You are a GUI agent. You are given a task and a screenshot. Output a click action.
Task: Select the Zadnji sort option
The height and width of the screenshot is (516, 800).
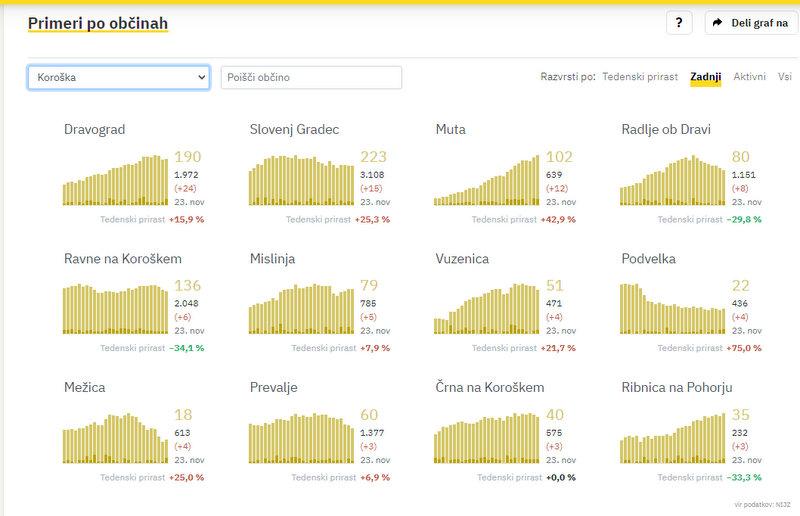click(706, 77)
